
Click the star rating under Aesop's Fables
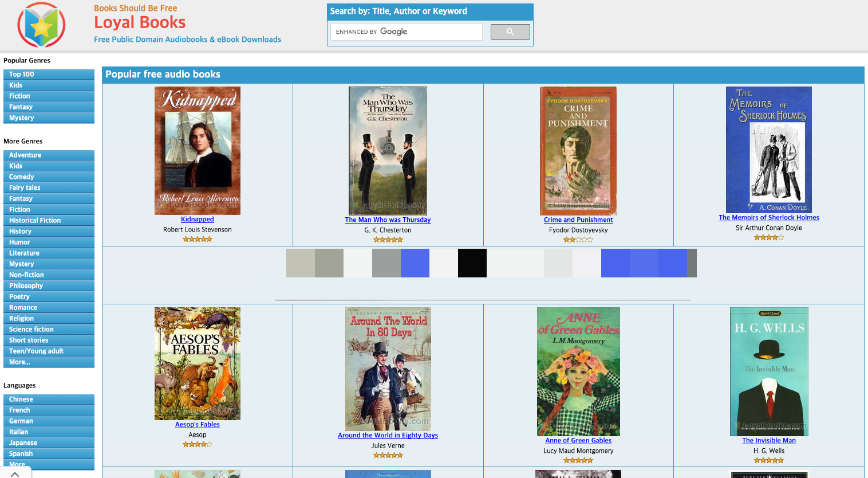[198, 444]
